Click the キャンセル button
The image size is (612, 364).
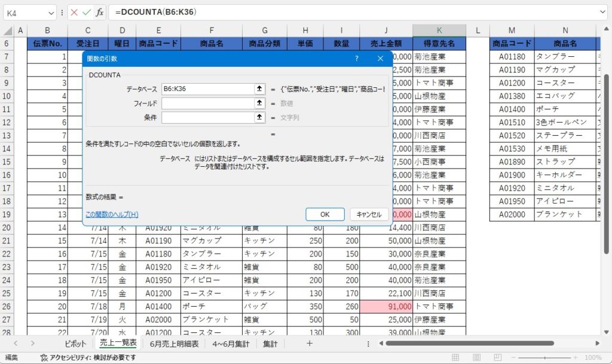369,215
